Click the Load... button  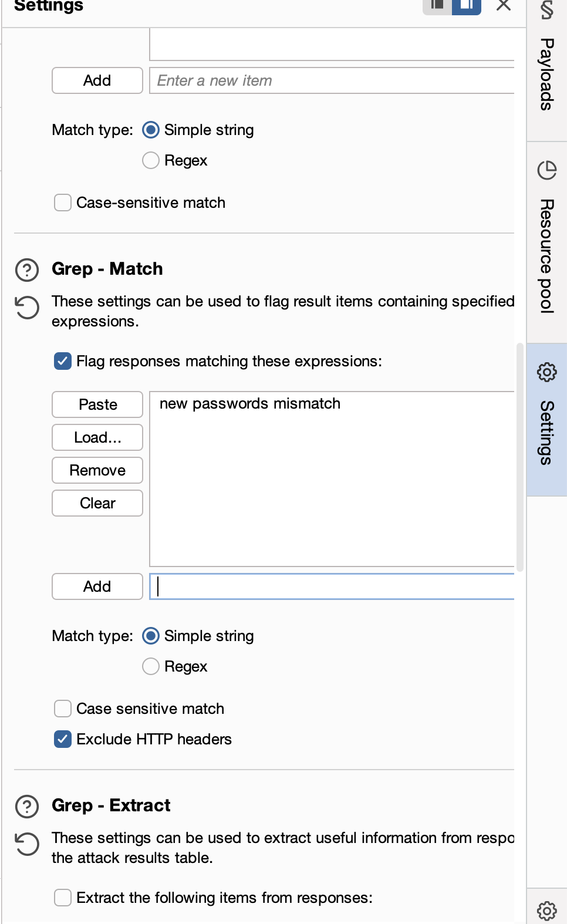click(97, 437)
